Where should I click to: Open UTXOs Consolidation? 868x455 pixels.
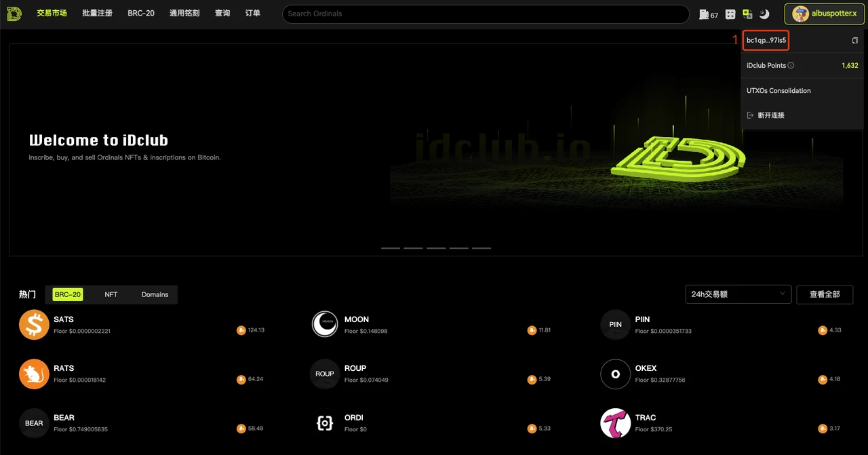(778, 91)
